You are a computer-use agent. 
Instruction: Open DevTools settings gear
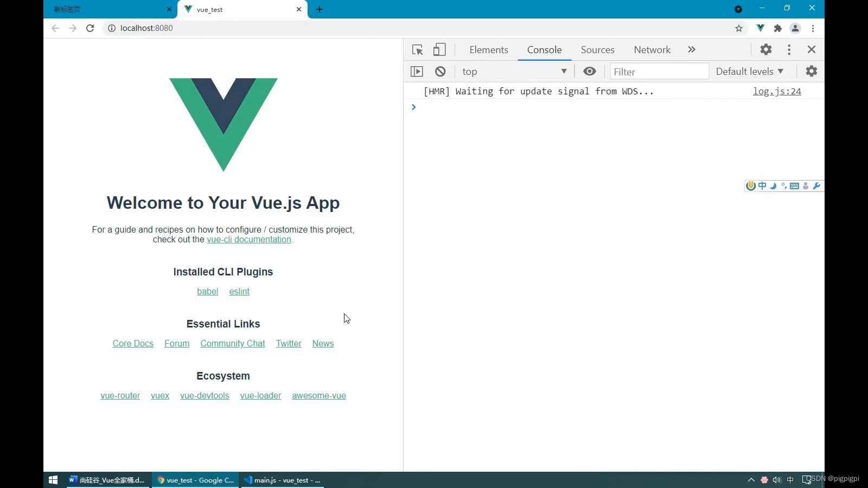click(x=766, y=50)
